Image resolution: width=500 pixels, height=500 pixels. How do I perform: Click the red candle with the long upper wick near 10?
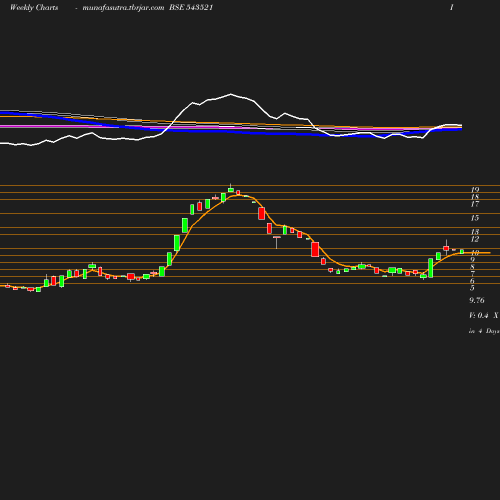(446, 247)
